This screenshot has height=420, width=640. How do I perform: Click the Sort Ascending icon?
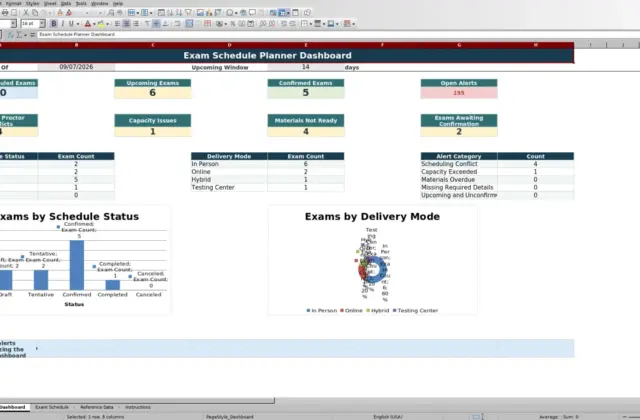click(170, 13)
